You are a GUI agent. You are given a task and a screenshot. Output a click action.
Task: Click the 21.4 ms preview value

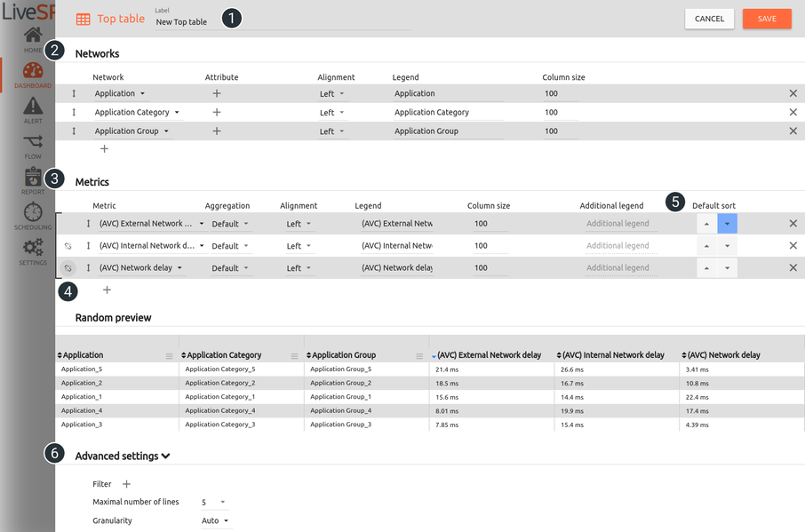447,369
